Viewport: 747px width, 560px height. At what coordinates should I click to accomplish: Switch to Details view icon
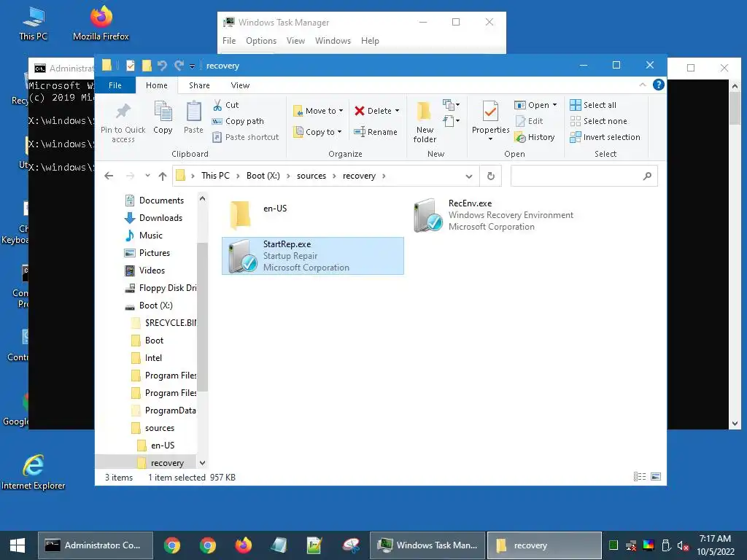[x=639, y=477]
